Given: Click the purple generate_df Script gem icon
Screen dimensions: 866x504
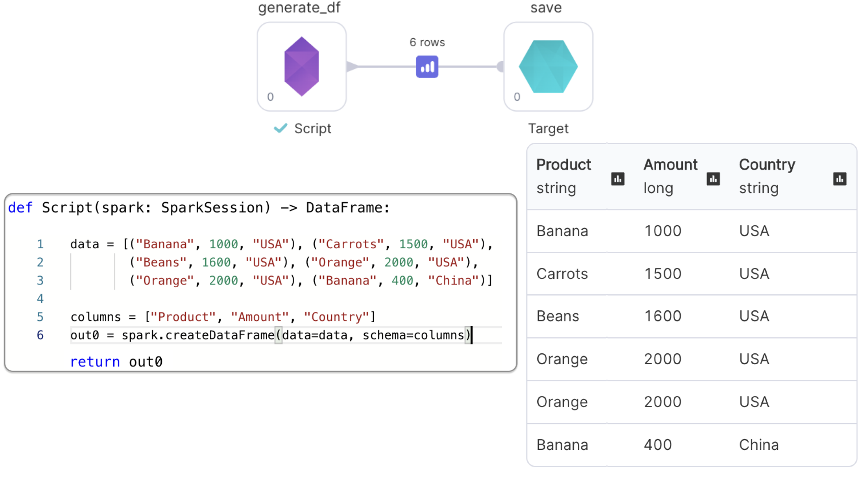Looking at the screenshot, I should coord(301,66).
